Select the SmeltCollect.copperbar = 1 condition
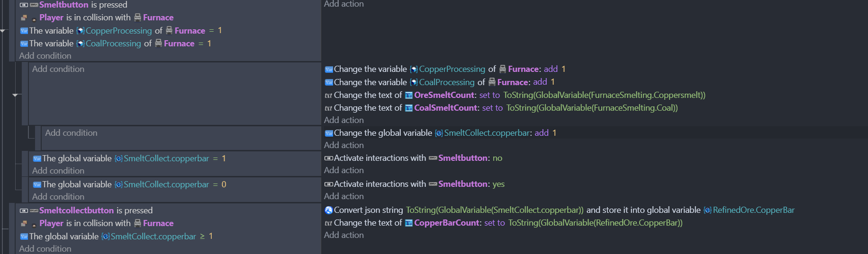The width and height of the screenshot is (868, 254). (129, 158)
